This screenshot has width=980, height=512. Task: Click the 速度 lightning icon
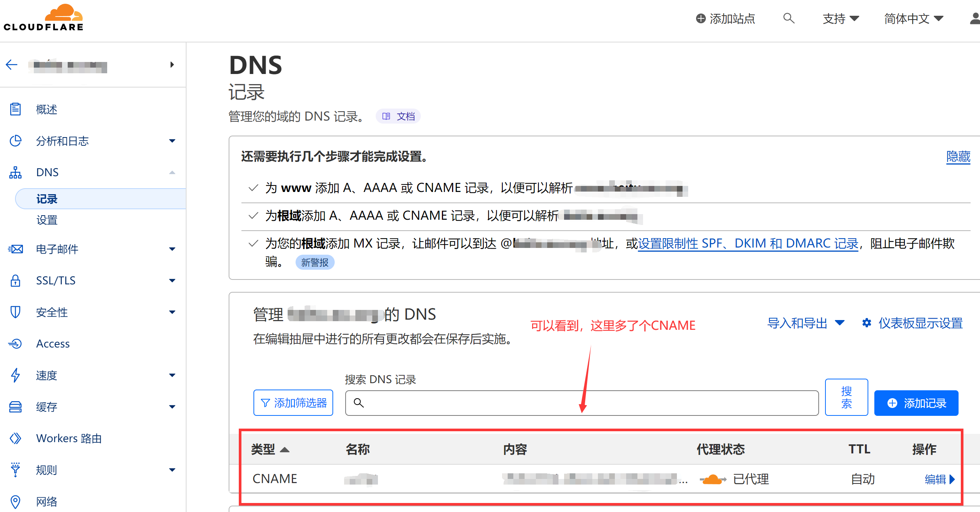tap(15, 376)
